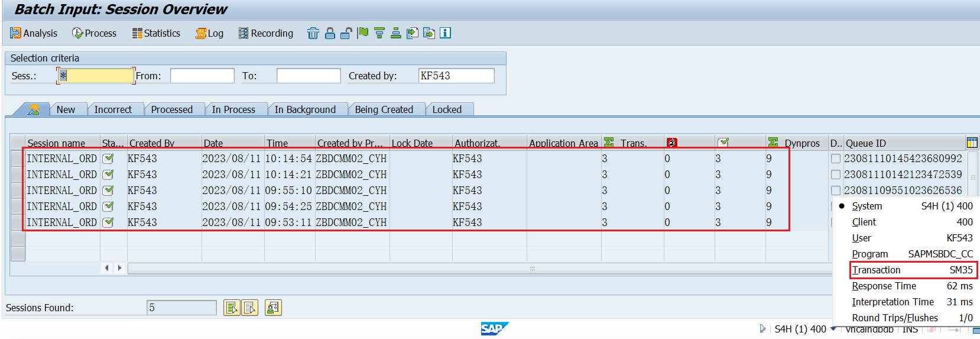This screenshot has width=980, height=339.
Task: Click processed status icon for 10:14:54 session
Action: 108,159
